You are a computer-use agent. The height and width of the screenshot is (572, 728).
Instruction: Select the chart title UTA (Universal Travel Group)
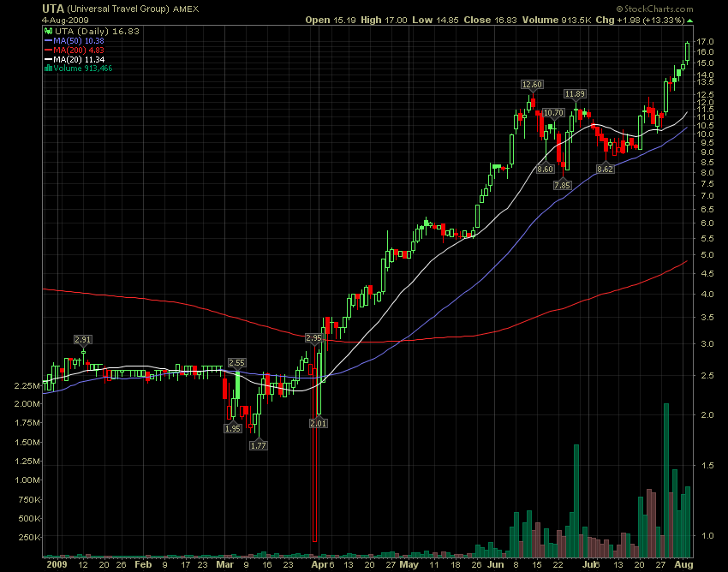click(x=106, y=9)
